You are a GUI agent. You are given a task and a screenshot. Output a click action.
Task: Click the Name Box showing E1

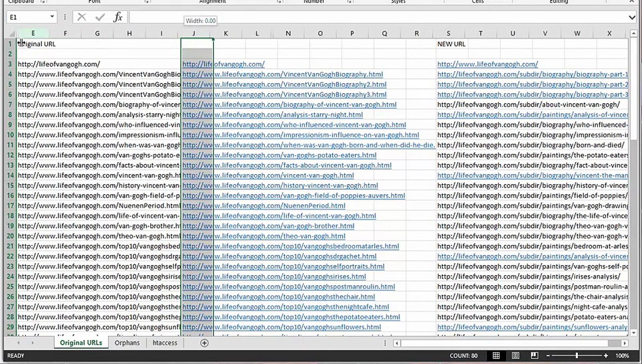[27, 17]
